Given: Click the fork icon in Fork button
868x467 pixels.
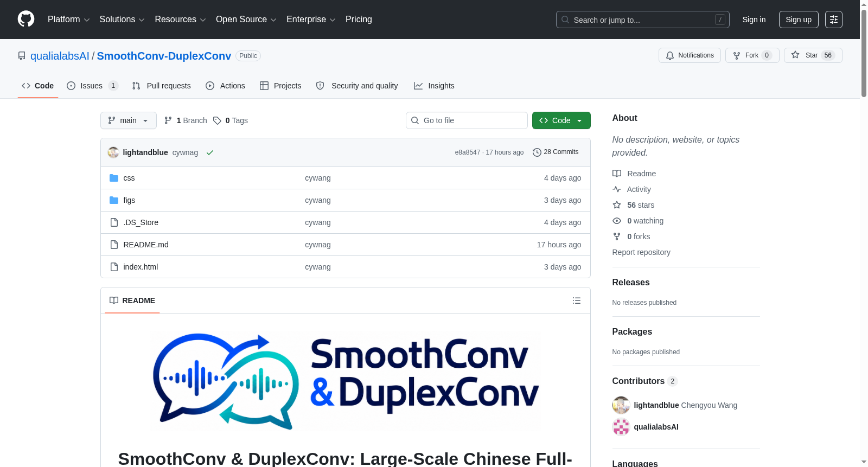Looking at the screenshot, I should (737, 55).
